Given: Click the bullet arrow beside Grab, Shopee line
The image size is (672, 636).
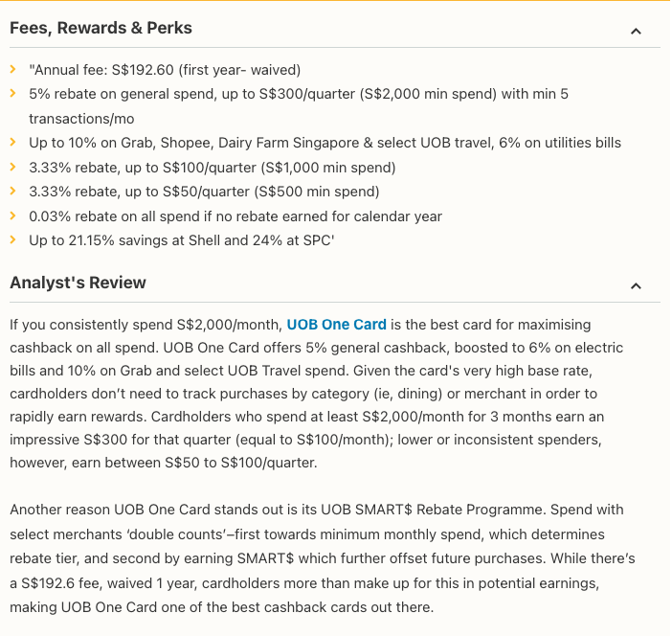Looking at the screenshot, I should coord(12,143).
